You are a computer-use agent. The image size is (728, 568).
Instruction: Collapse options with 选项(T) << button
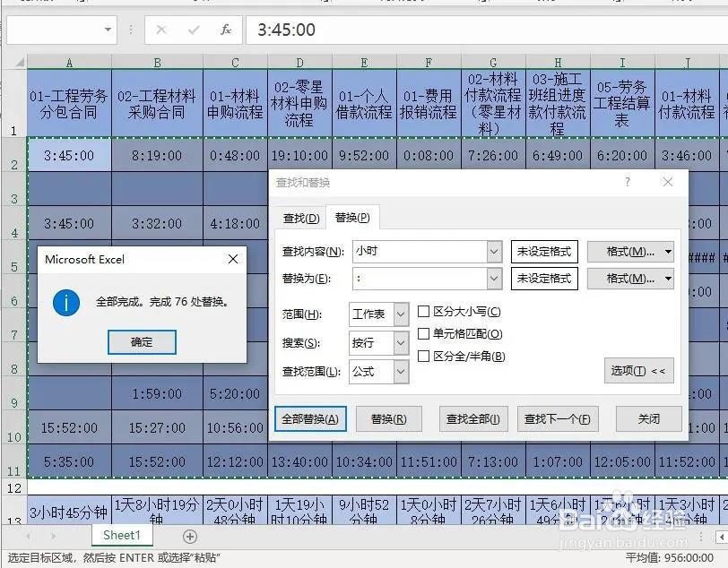coord(639,370)
